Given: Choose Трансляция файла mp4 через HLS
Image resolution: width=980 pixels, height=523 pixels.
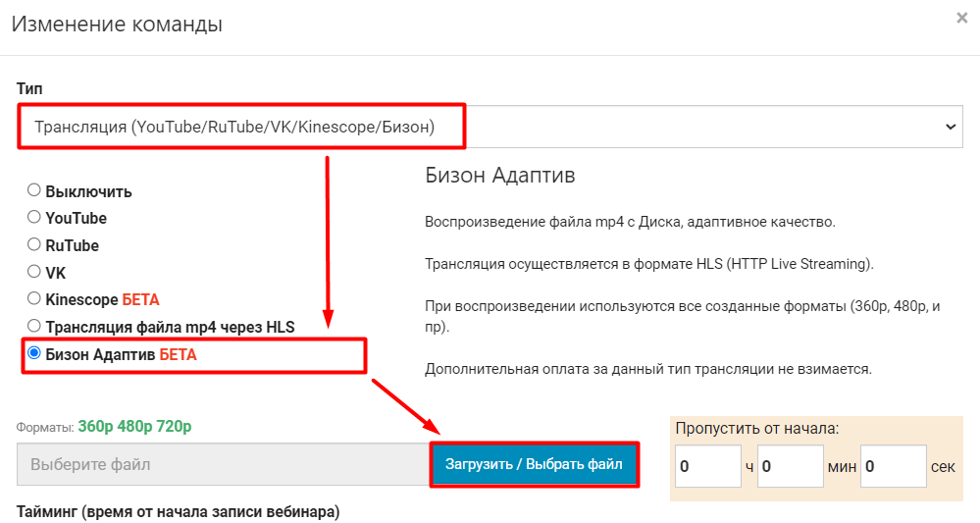Looking at the screenshot, I should [x=34, y=326].
